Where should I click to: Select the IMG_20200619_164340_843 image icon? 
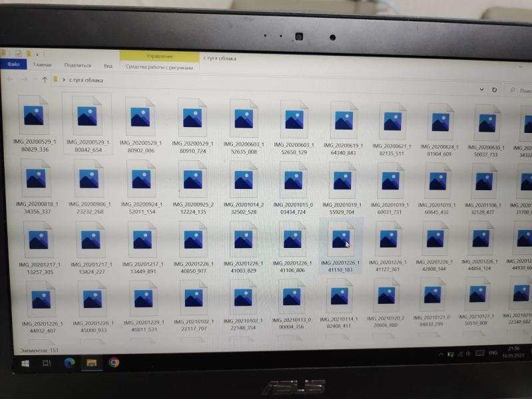[344, 120]
